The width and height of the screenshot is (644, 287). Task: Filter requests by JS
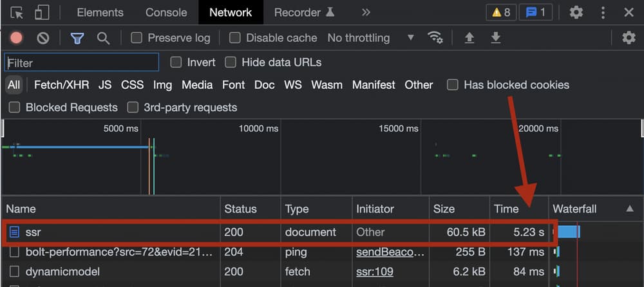[105, 85]
